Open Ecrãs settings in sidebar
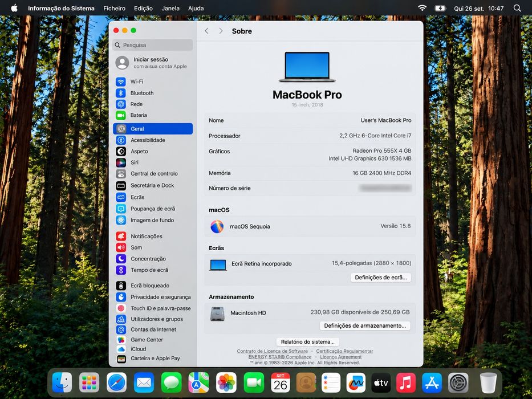Screen dimensions: 532x399 [153, 197]
